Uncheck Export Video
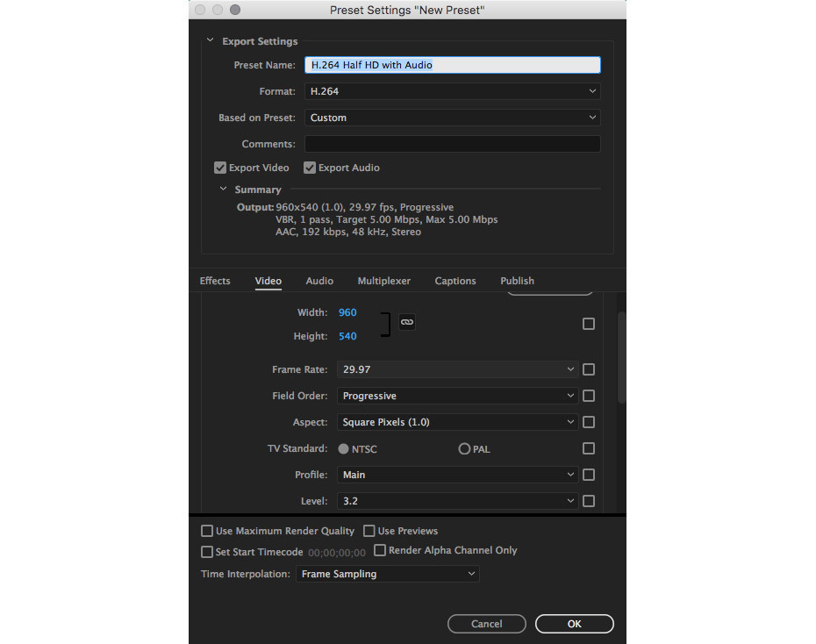Screen dimensions: 816x644 (219, 168)
